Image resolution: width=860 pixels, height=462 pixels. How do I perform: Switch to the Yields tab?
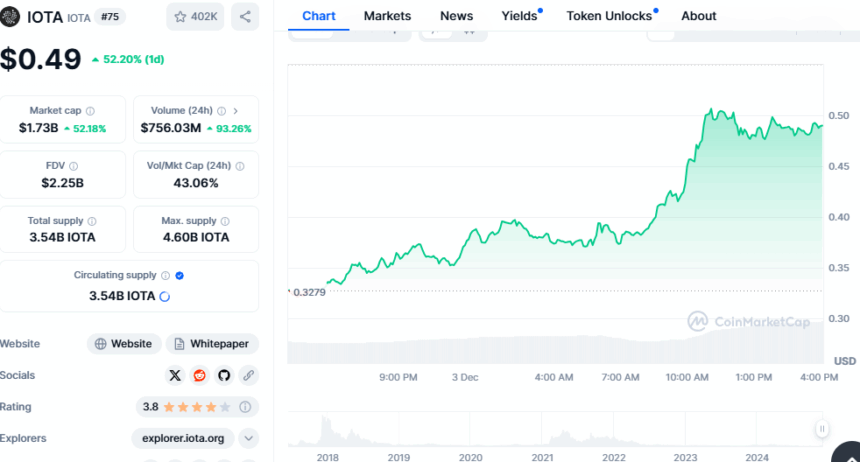pos(520,16)
